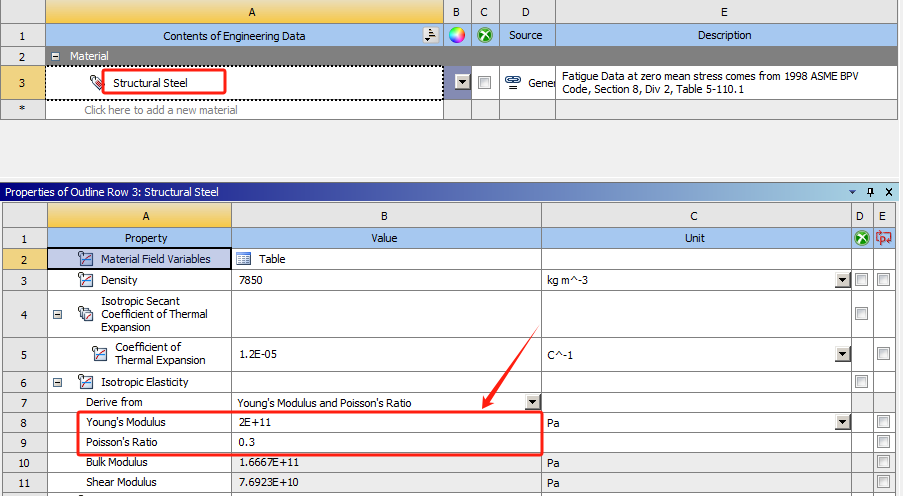Toggle the checkbox in Structural Steel row column C

click(484, 82)
